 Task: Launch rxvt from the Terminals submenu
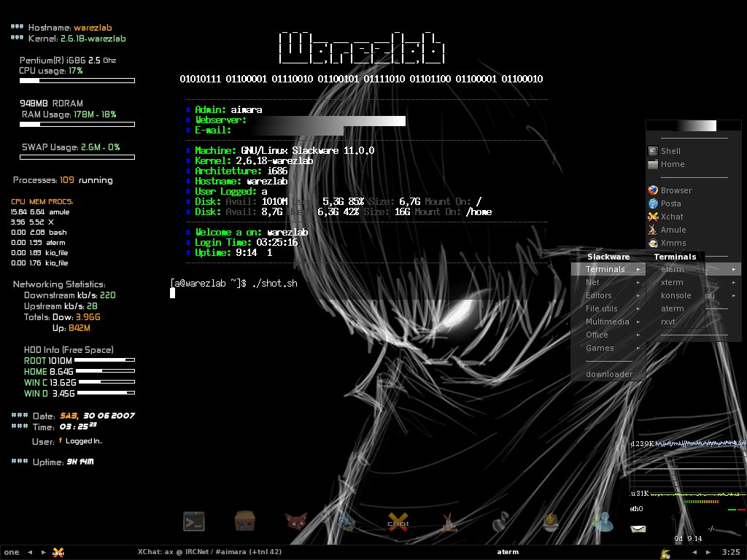[675, 322]
